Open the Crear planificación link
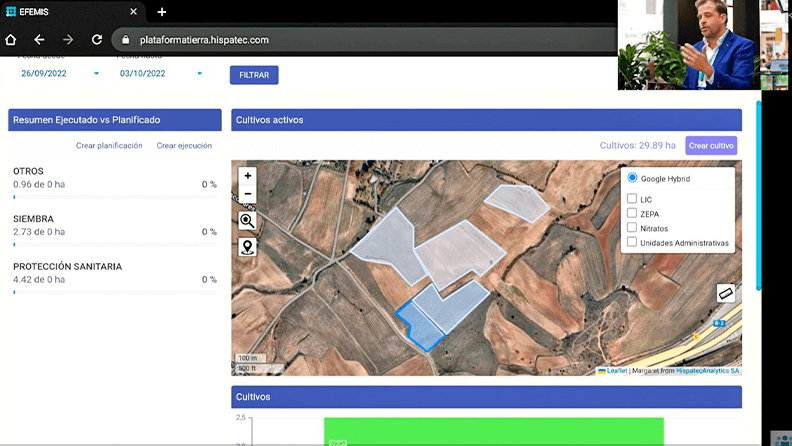792x446 pixels. pos(109,145)
